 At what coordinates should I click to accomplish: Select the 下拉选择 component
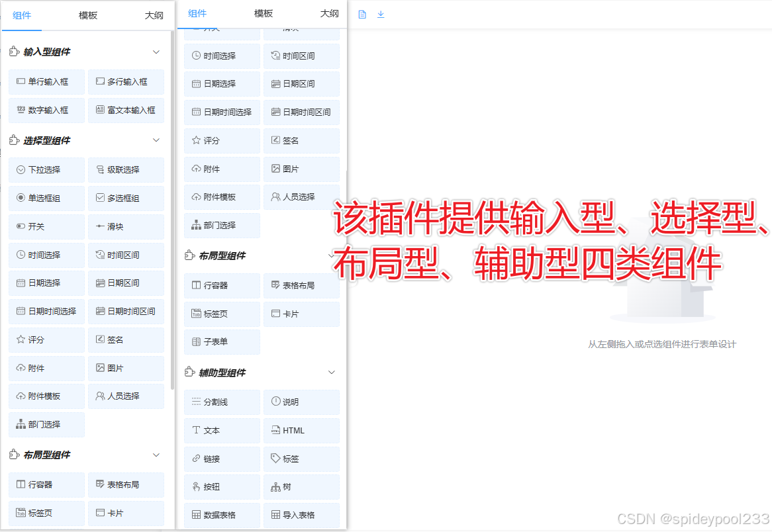point(47,170)
